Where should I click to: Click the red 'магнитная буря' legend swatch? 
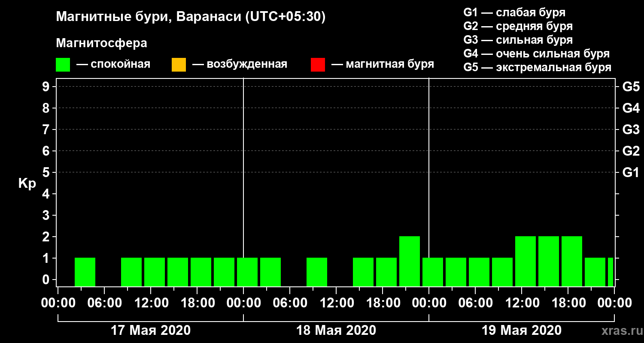click(318, 65)
